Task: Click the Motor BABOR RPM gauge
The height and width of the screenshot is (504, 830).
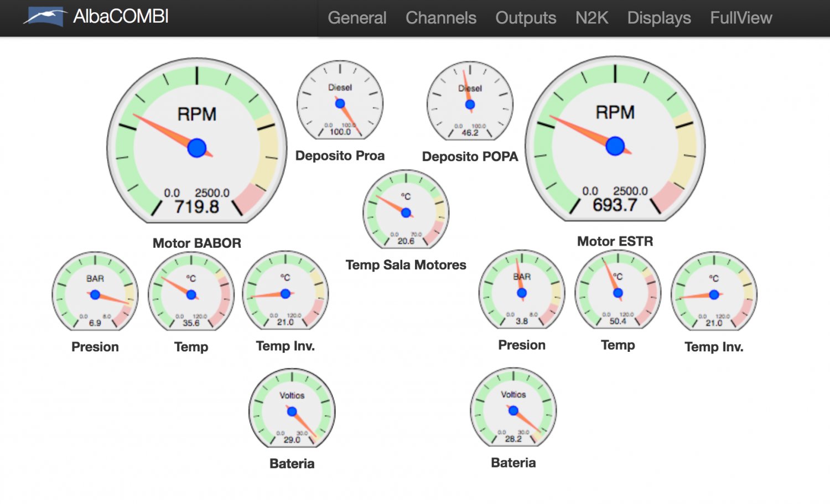Action: click(197, 141)
